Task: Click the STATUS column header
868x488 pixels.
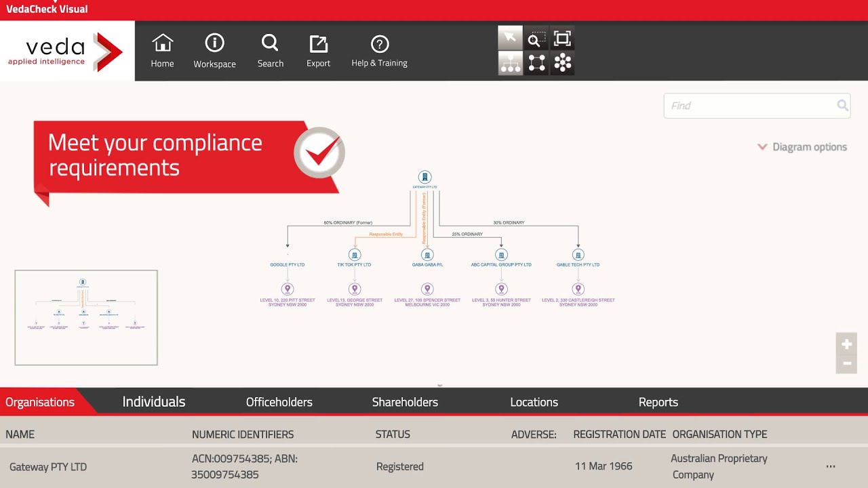Action: [x=393, y=434]
